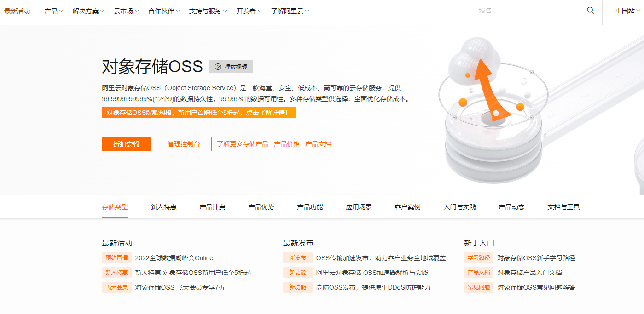Open OSS传输加速发布 announcement link
Screen dimensions: 644x314
[x=381, y=258]
